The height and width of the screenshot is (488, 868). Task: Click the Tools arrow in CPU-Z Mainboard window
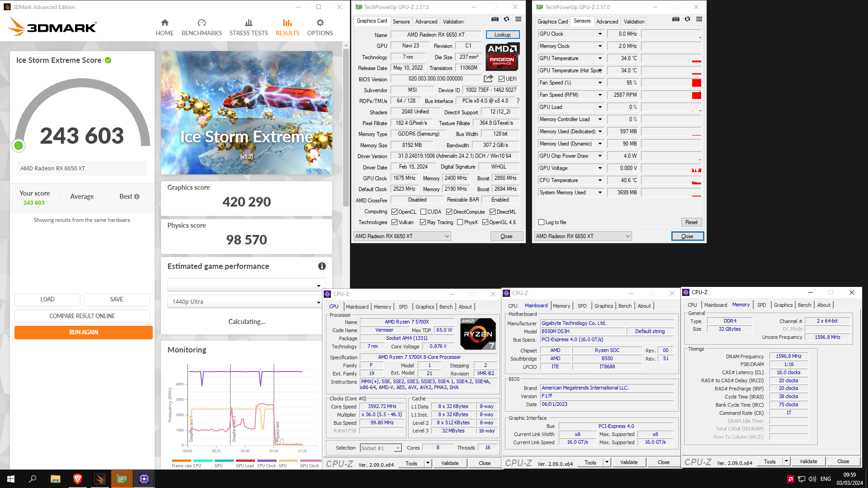coord(607,462)
